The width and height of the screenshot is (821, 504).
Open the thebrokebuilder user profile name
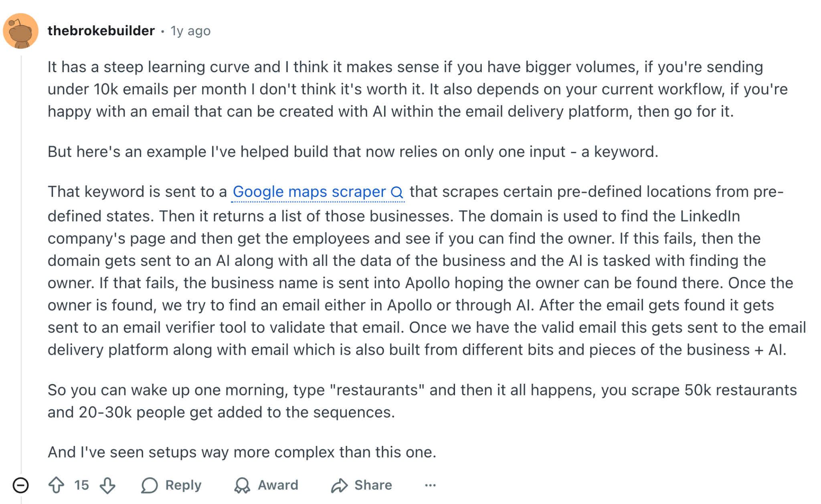101,31
